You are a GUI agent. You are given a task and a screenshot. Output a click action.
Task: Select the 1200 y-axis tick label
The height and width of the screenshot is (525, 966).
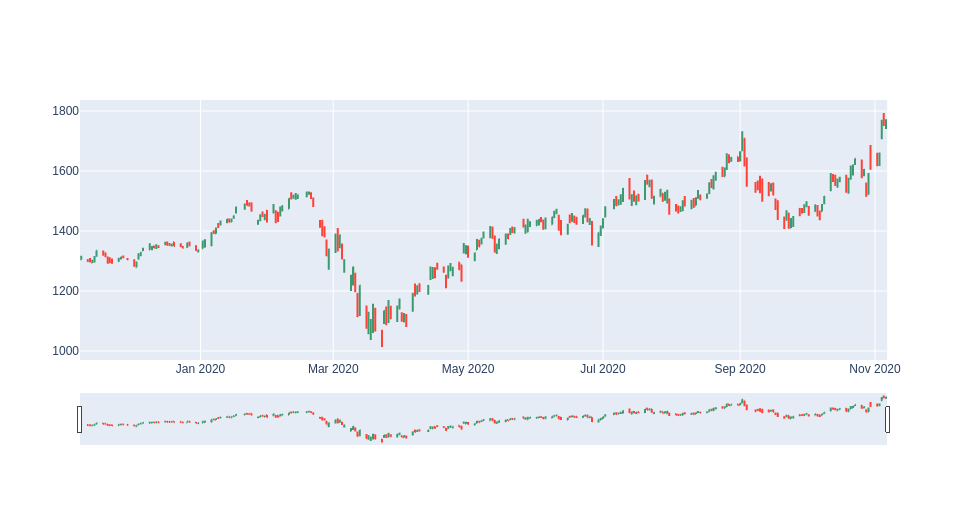tap(65, 291)
